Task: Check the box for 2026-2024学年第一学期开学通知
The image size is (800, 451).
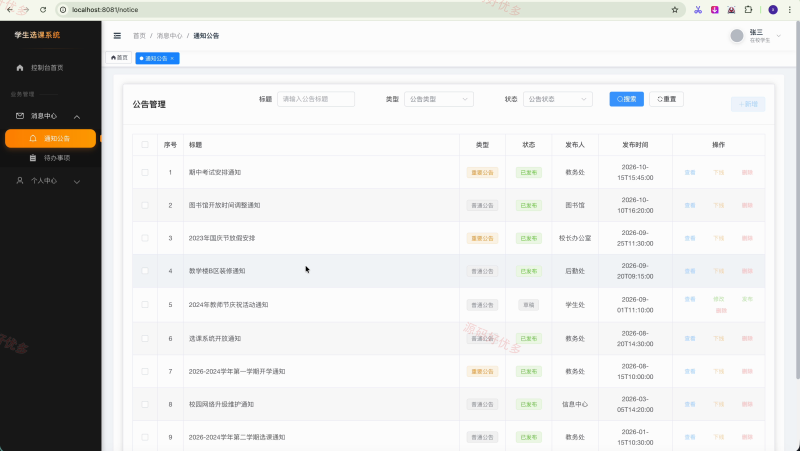Action: [145, 371]
